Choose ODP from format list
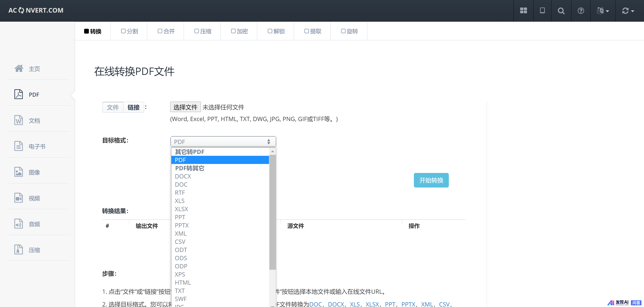The height and width of the screenshot is (307, 644). tap(220, 266)
